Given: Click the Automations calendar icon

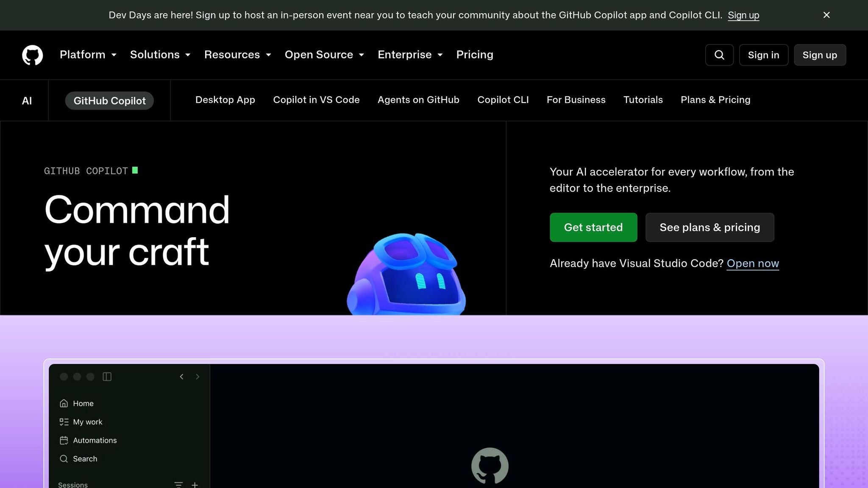Looking at the screenshot, I should (x=64, y=441).
